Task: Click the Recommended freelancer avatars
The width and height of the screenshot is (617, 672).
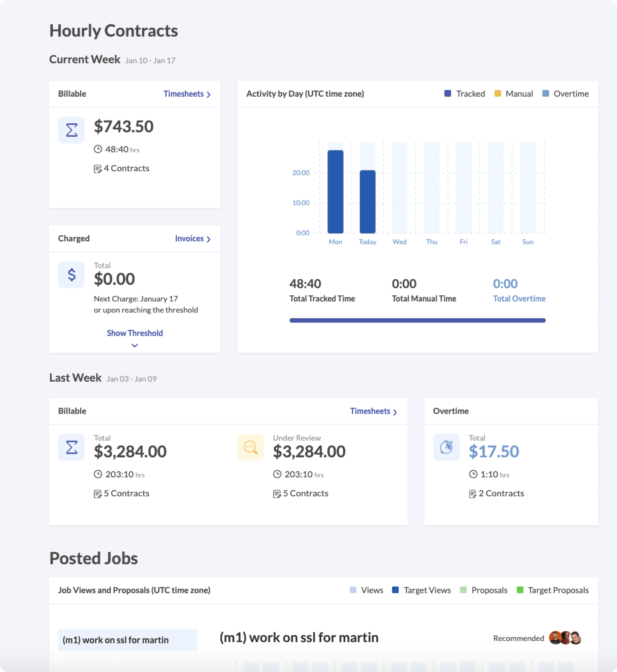Action: pos(565,638)
